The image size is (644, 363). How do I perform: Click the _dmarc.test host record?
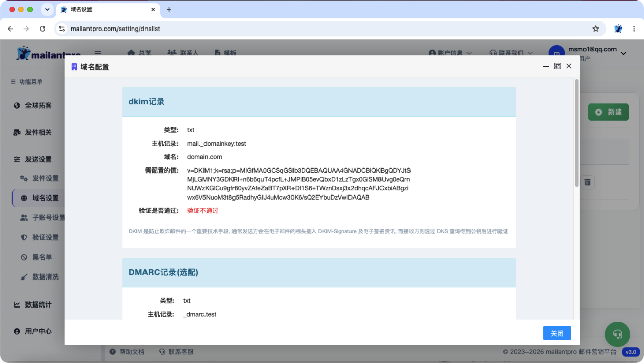pyautogui.click(x=199, y=314)
